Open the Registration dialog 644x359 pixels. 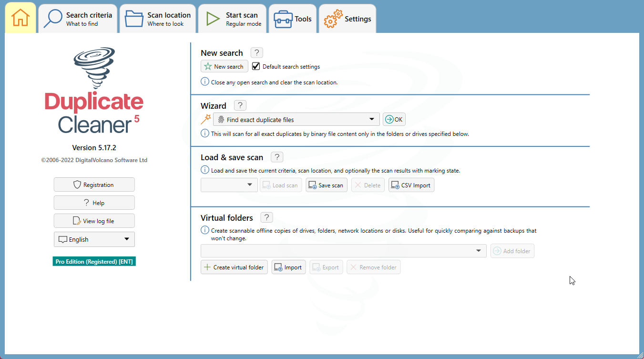94,185
